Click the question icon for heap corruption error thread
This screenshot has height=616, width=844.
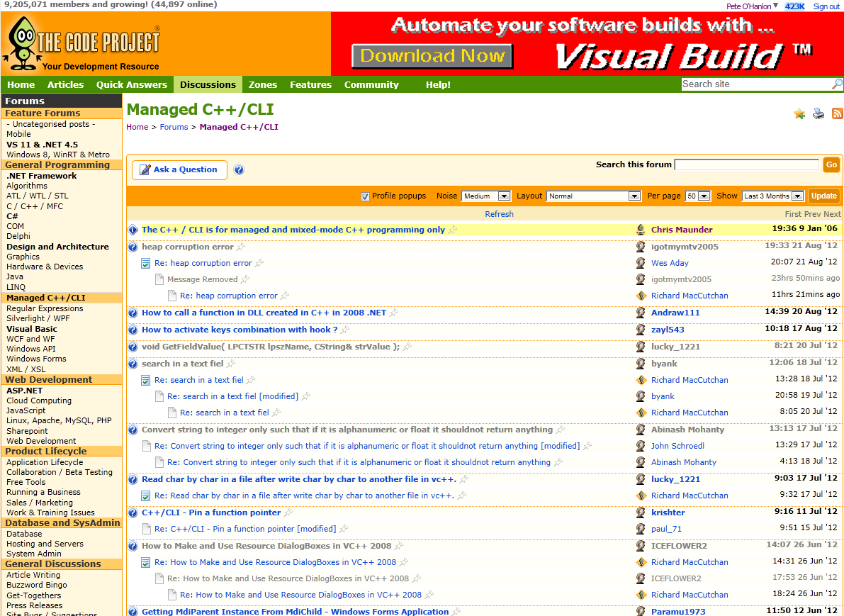pos(133,247)
